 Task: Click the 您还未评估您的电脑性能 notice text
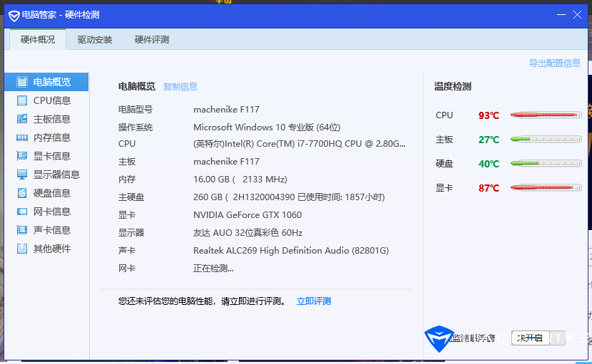202,301
